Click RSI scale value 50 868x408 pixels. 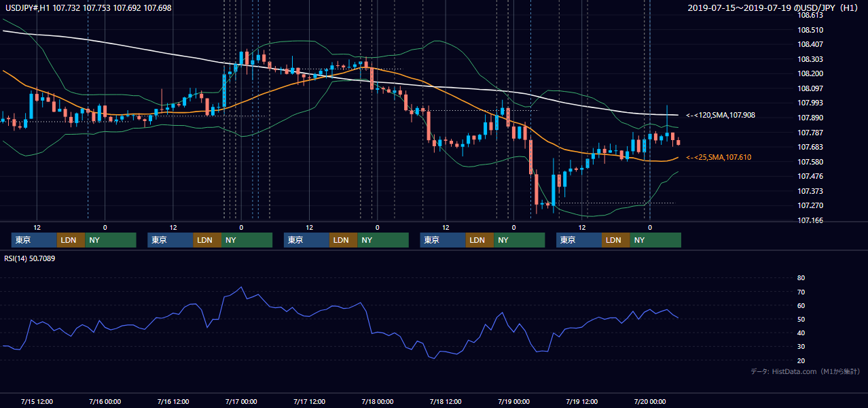(801, 320)
